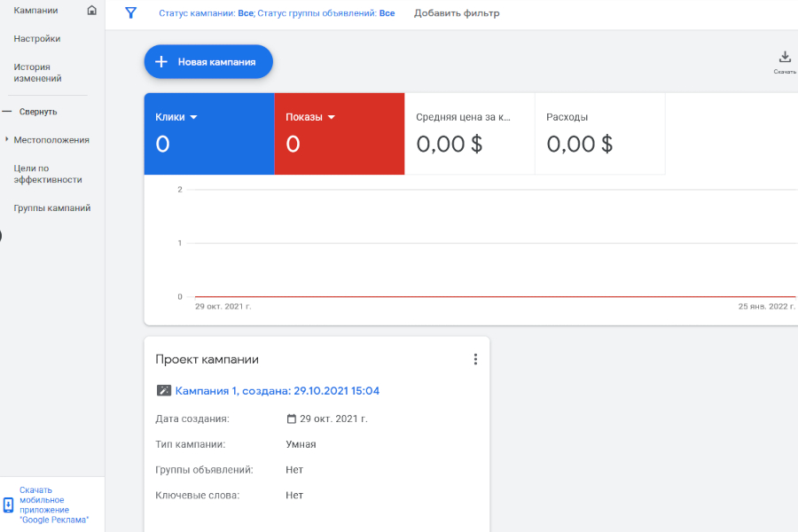Open the Кампания 1 draft link
This screenshot has height=532, width=798.
[x=277, y=391]
